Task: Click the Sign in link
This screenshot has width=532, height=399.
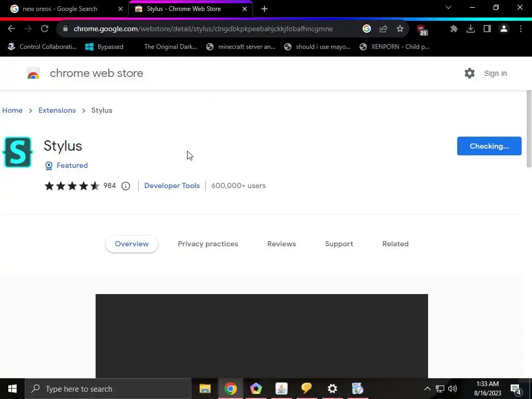Action: (x=495, y=73)
